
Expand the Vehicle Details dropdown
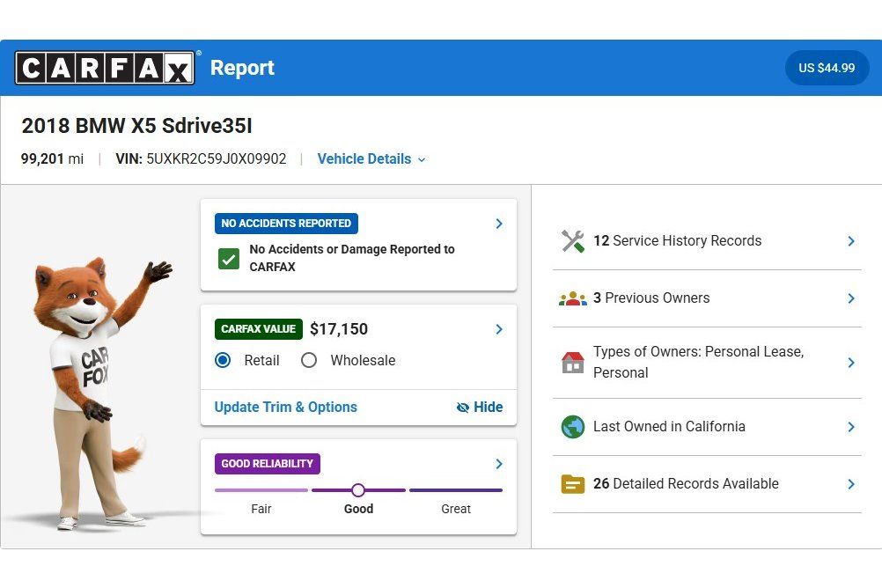(x=371, y=159)
